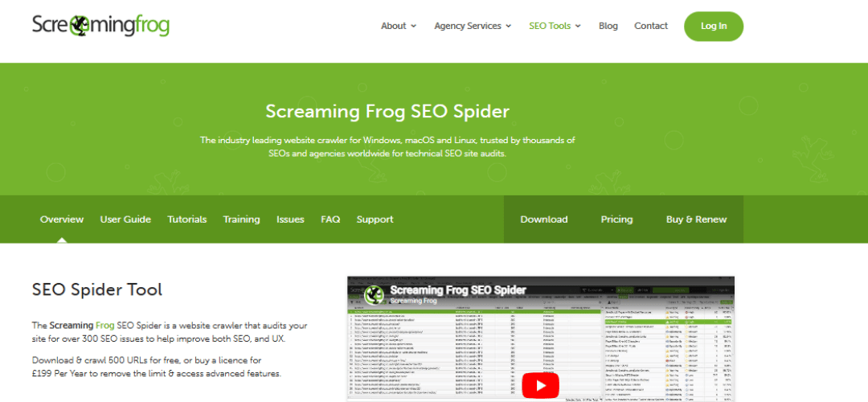
Task: Open the Support tab
Action: [x=375, y=219]
